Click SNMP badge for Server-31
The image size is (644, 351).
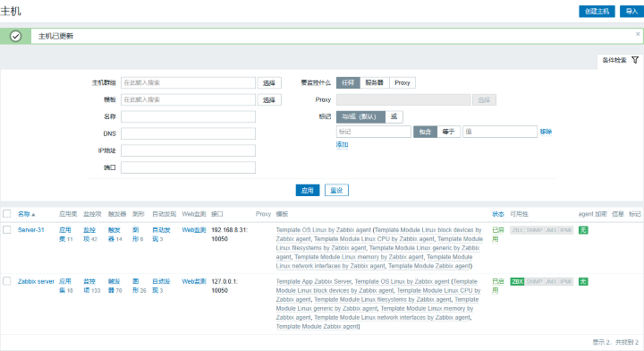pos(534,230)
